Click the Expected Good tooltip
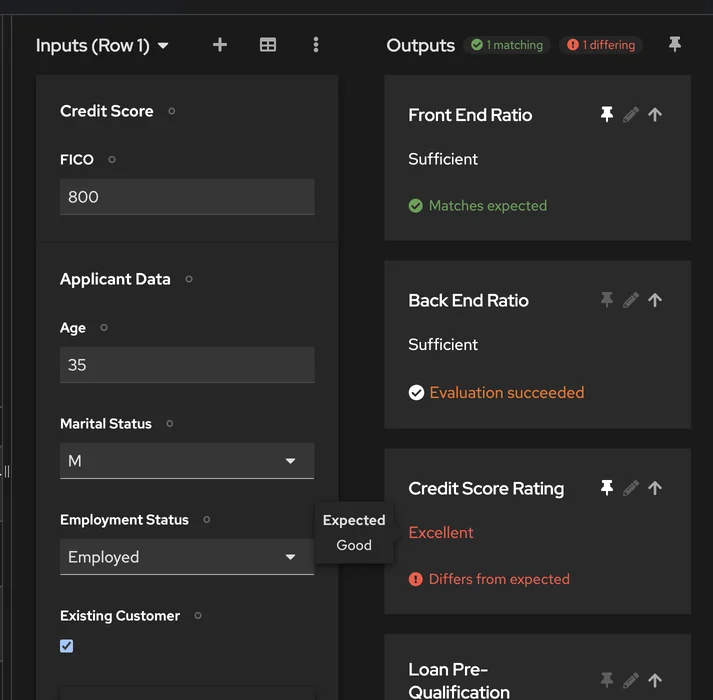713x700 pixels. 354,533
